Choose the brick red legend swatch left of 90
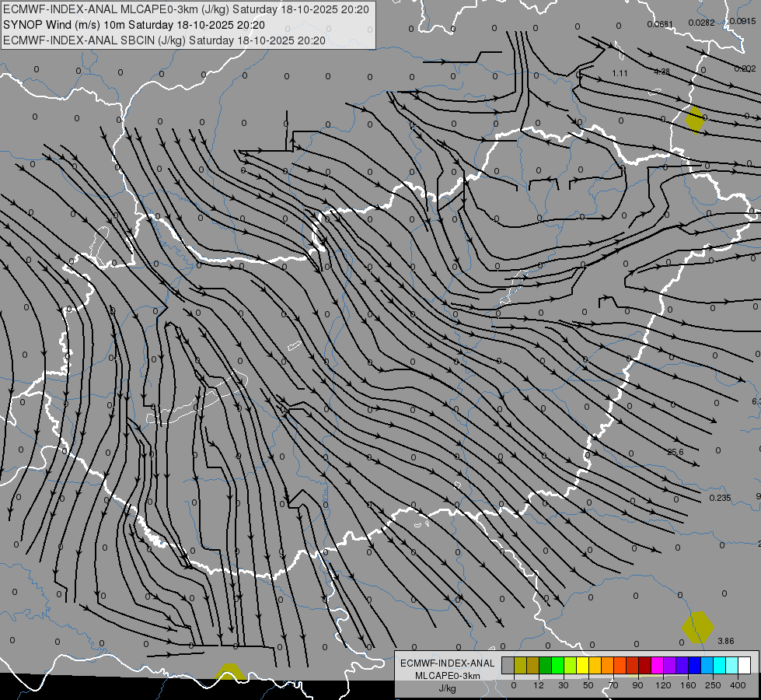 pyautogui.click(x=633, y=665)
